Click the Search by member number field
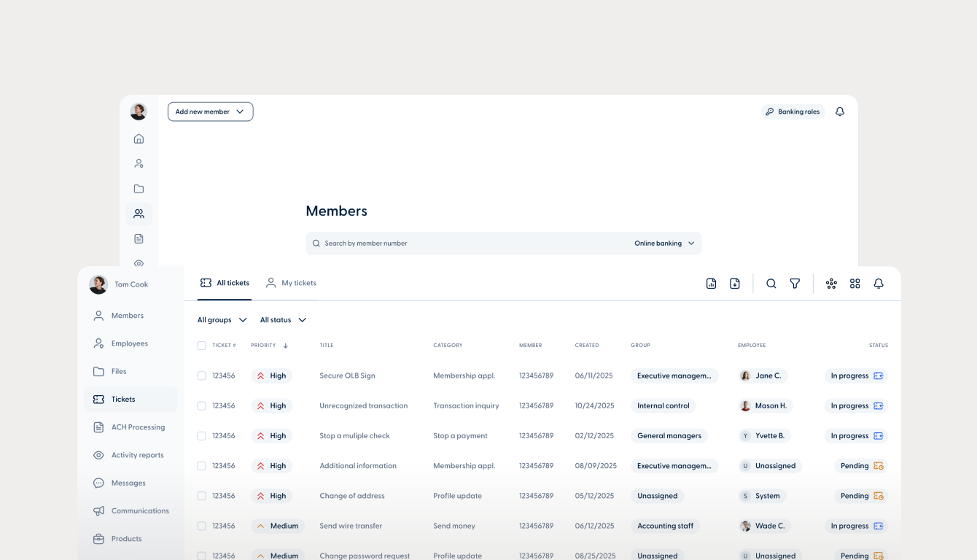Screen dimensions: 977x560 click(467, 244)
